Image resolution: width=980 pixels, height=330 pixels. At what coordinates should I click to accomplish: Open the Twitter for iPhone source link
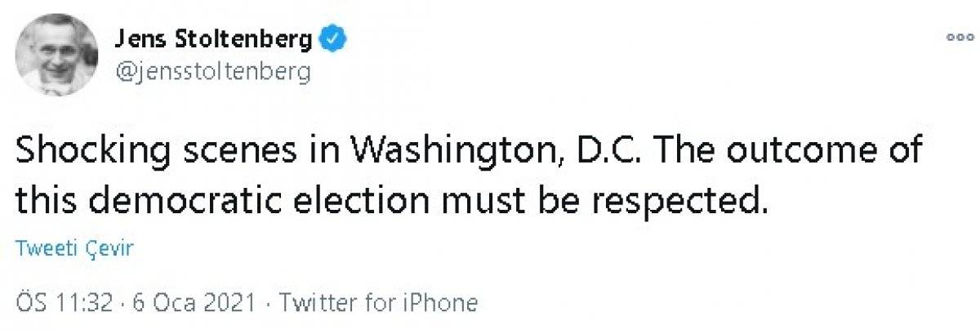coord(378,303)
